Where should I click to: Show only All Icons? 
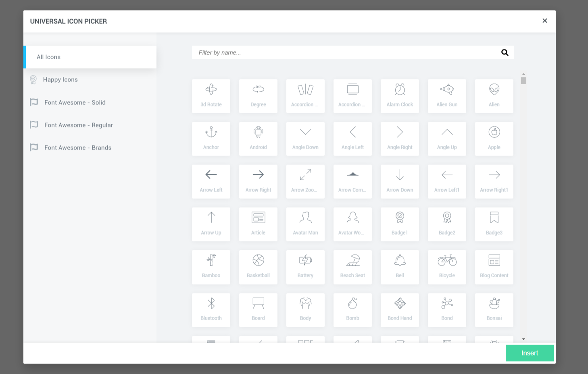coord(48,57)
